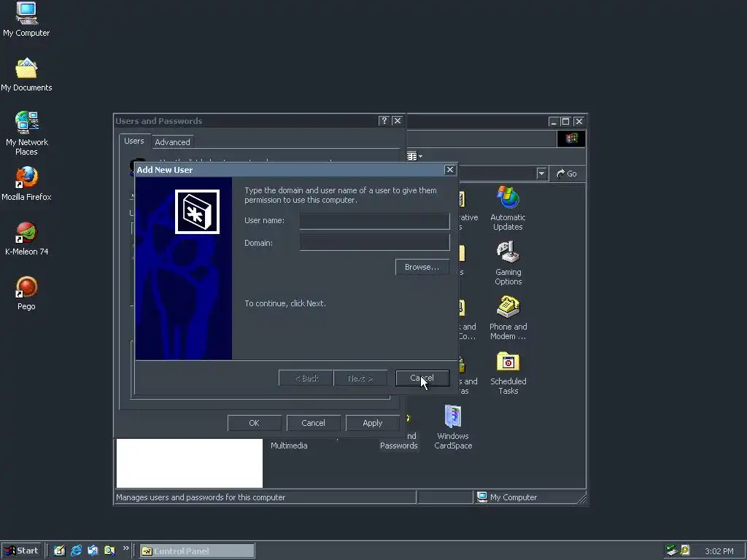Click Cancel in Users and Passwords dialog
The height and width of the screenshot is (560, 747).
click(x=313, y=423)
